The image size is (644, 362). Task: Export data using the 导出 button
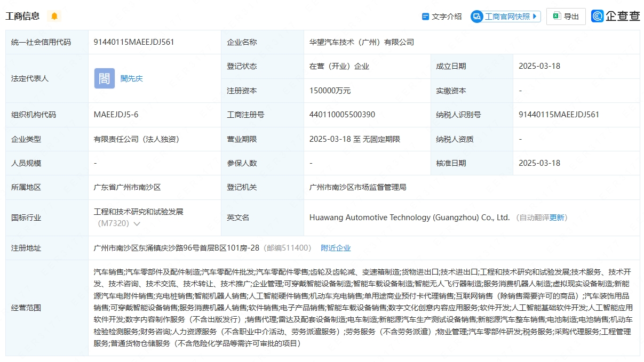[566, 16]
